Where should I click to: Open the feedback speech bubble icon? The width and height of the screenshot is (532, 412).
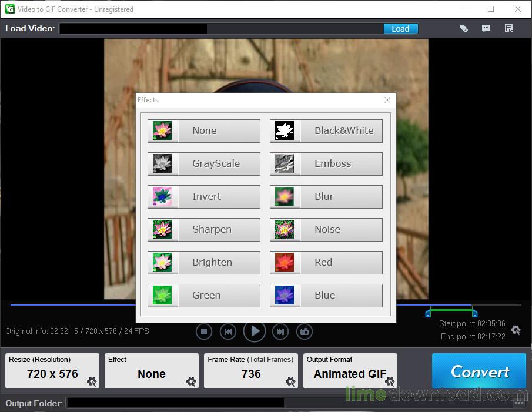tap(486, 28)
